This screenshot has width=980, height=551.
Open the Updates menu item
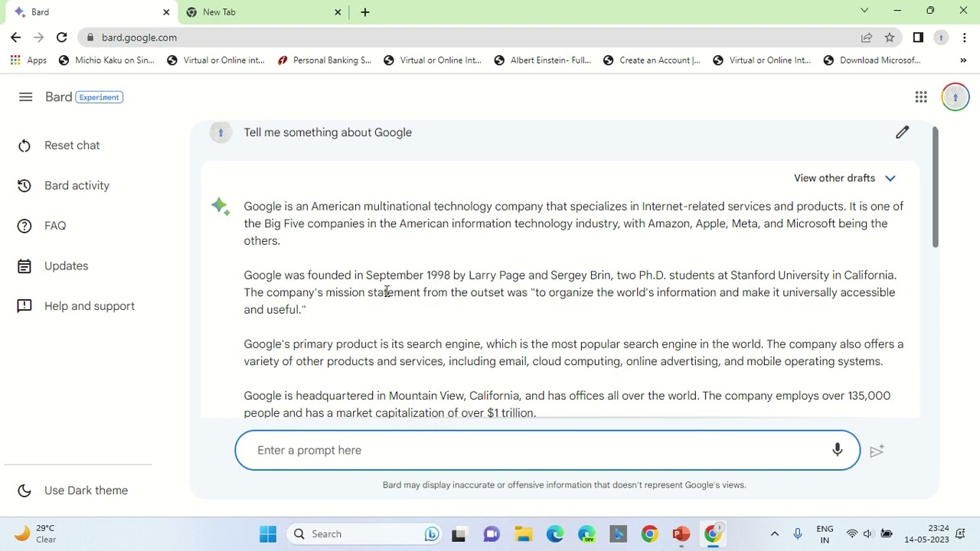point(66,266)
